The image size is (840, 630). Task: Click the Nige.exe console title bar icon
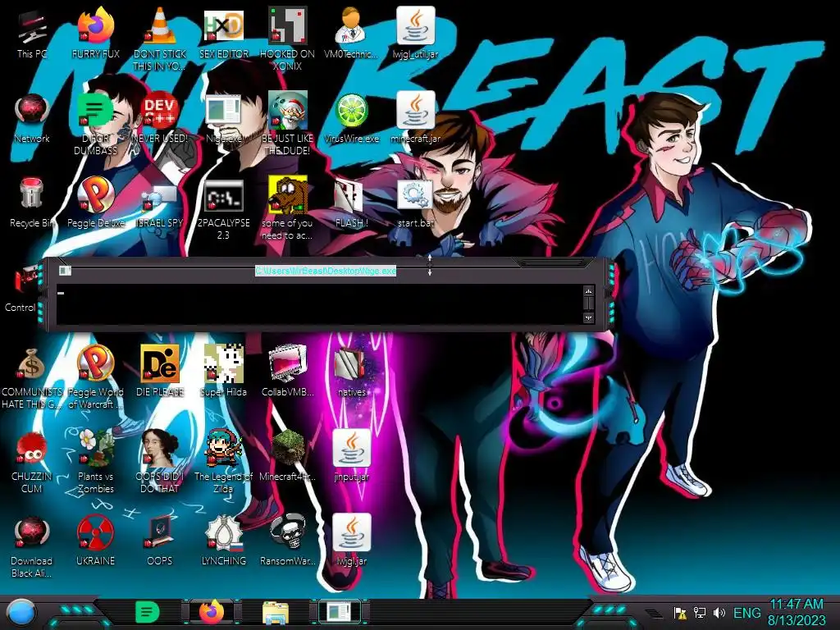click(65, 271)
